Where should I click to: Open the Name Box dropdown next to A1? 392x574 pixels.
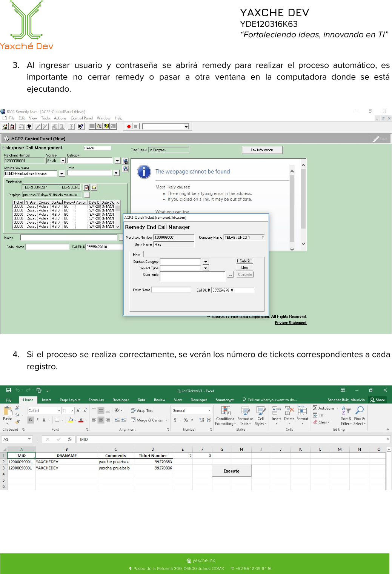[x=29, y=439]
